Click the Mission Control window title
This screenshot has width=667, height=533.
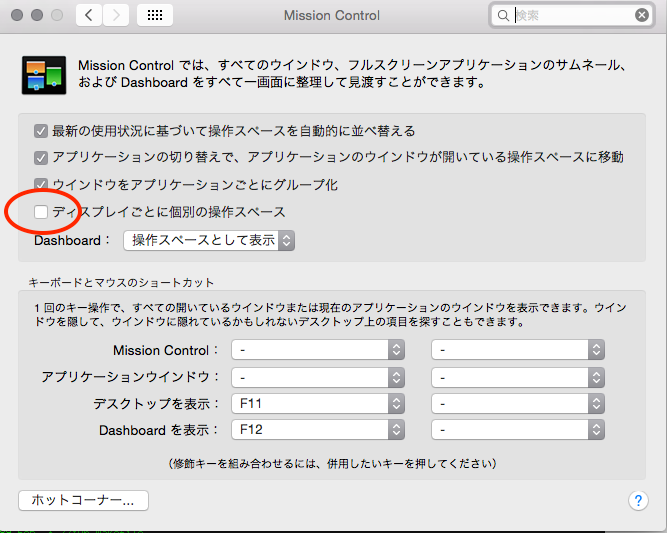pyautogui.click(x=332, y=16)
